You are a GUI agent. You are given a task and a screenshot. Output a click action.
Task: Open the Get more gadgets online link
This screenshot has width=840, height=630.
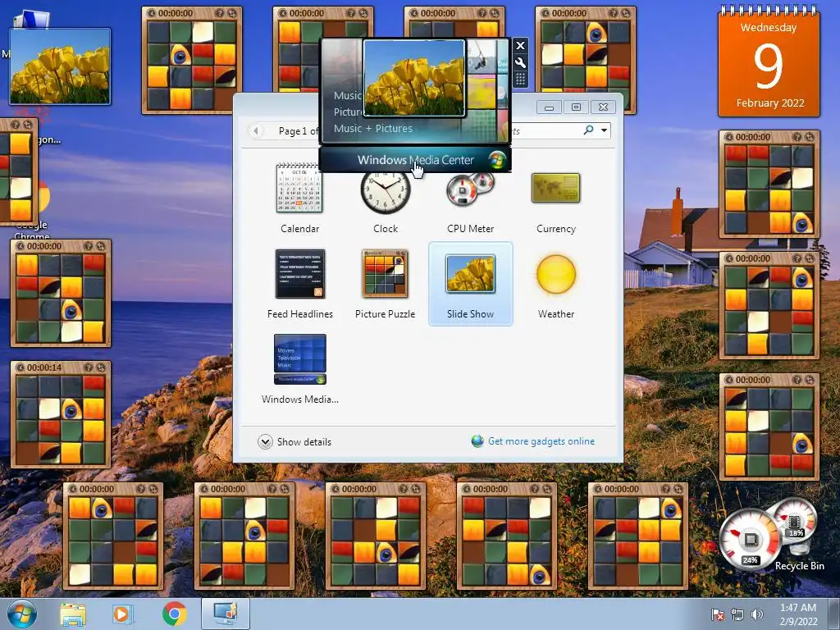click(x=533, y=441)
